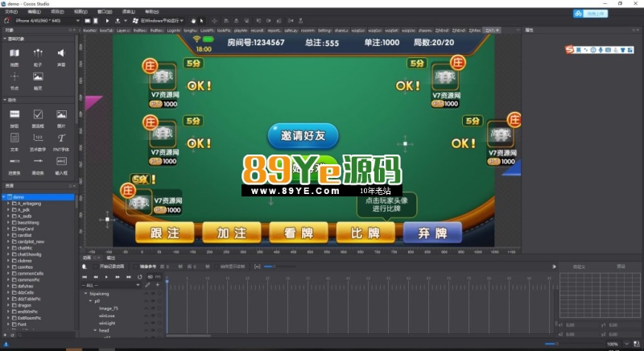Switch to the Layer.c document tab

tap(123, 31)
